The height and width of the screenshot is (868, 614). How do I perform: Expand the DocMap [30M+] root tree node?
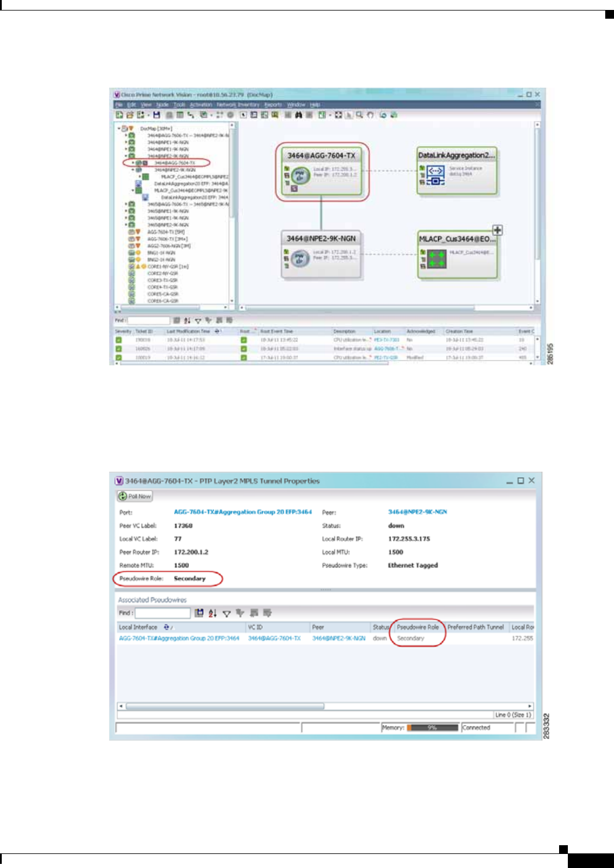tap(119, 129)
